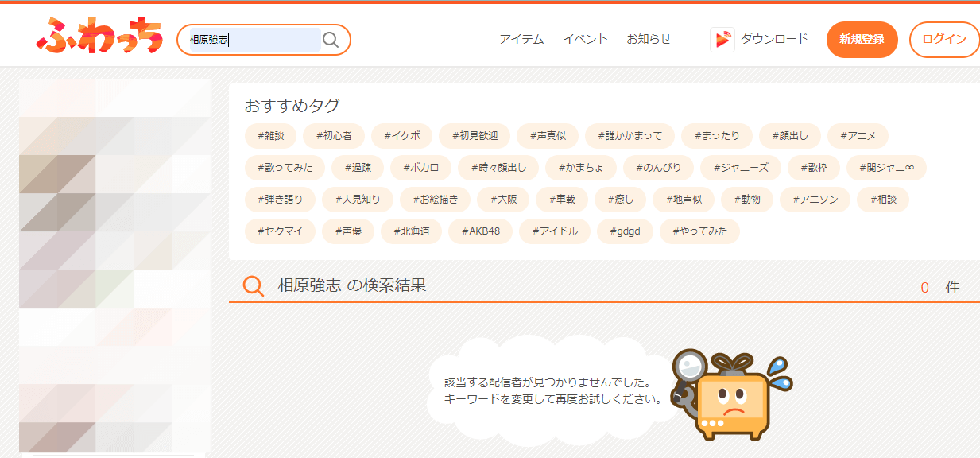Select the #歌ってみた tag
This screenshot has height=458, width=980.
285,168
